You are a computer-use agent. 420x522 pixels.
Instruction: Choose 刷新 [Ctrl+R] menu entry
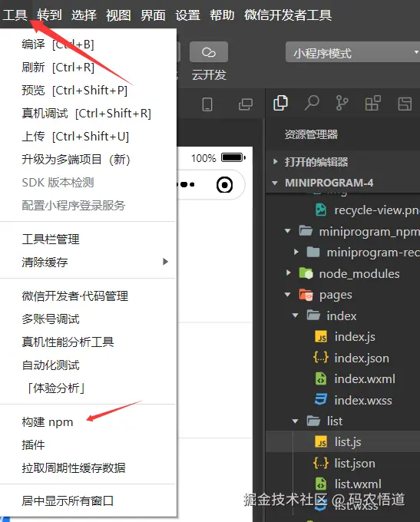[x=58, y=68]
